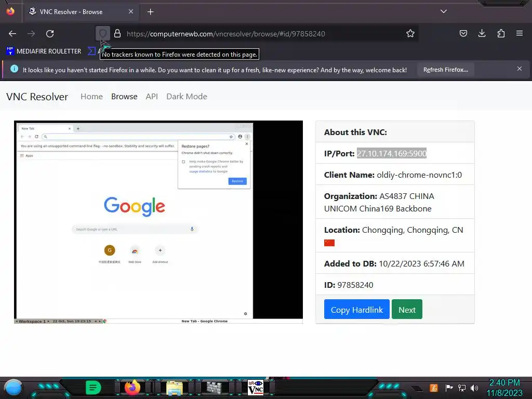Screen dimensions: 532x399
Task: Close the VNC Resolver tab
Action: (131, 11)
